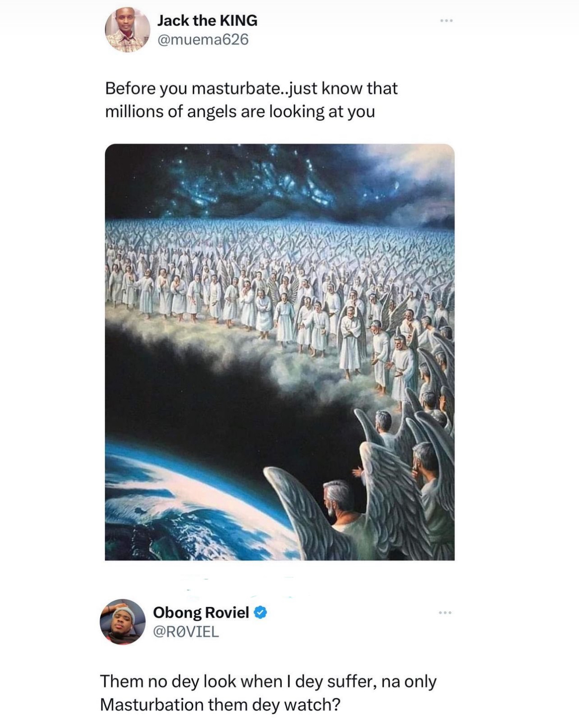This screenshot has height=728, width=579.
Task: Open more options on Obong Roviel's reply
Action: tap(445, 612)
